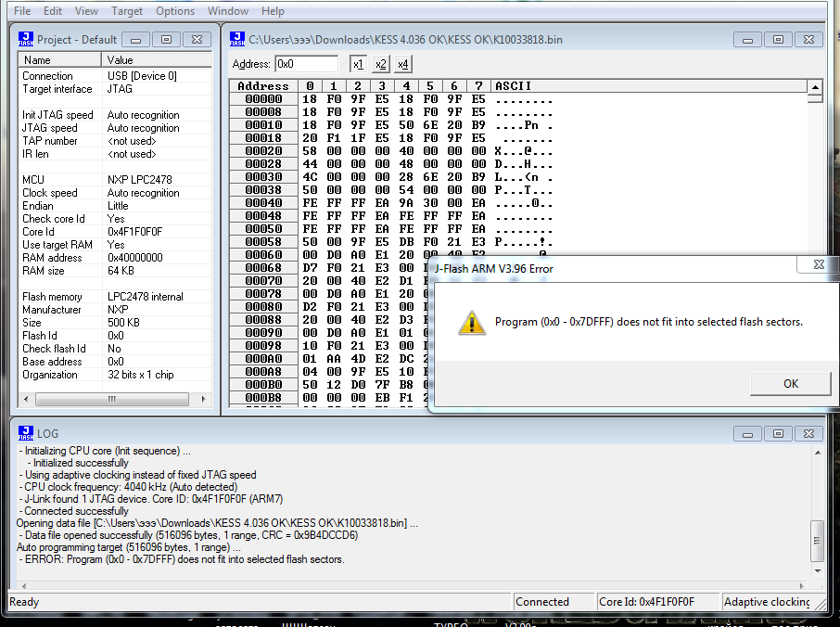
Task: Select x1 byte display width
Action: 358,64
